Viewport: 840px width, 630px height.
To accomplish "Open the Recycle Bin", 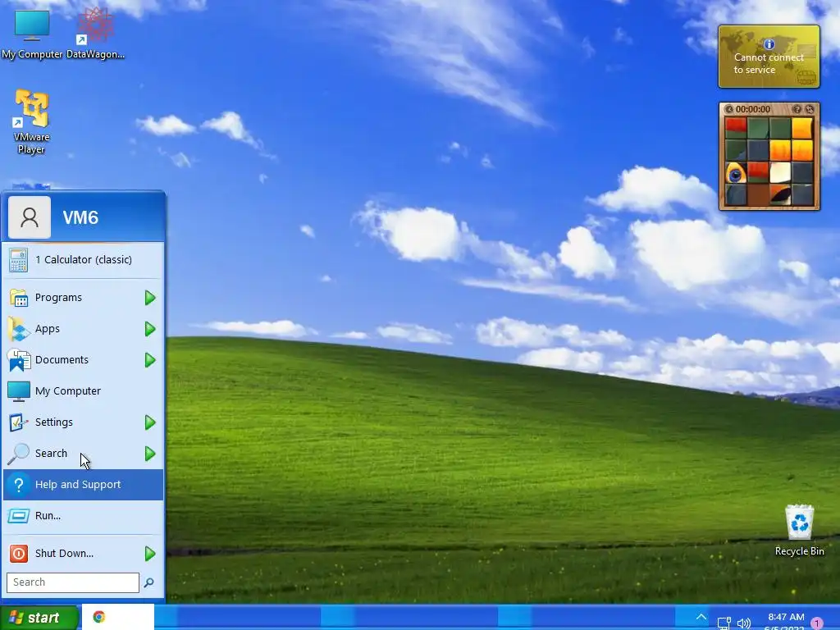I will tap(799, 531).
